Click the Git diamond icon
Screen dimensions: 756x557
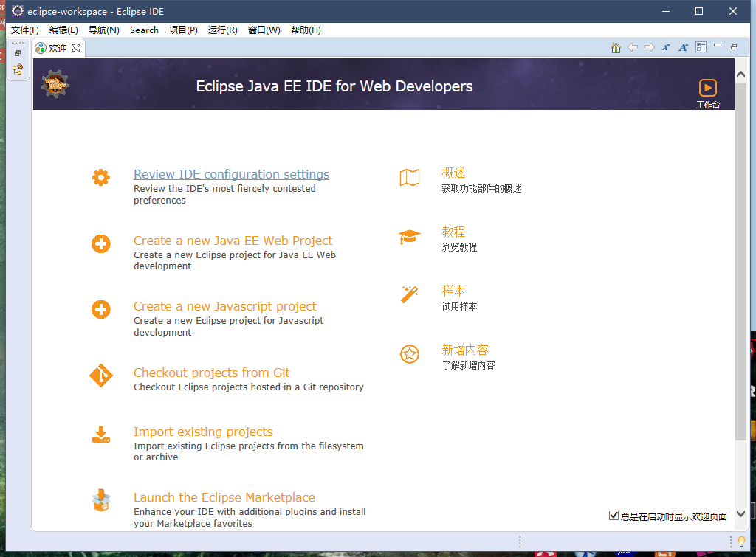coord(101,376)
